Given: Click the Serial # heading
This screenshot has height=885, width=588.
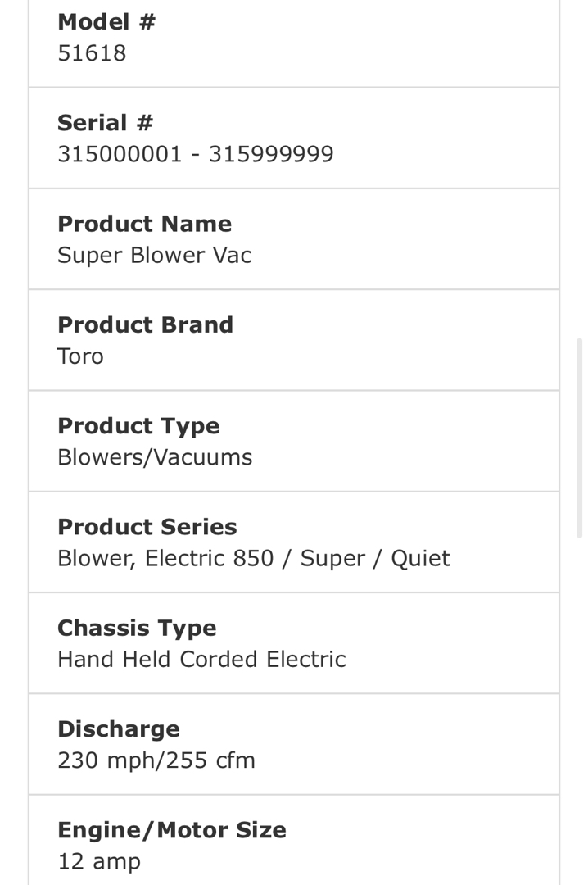Looking at the screenshot, I should point(105,123).
